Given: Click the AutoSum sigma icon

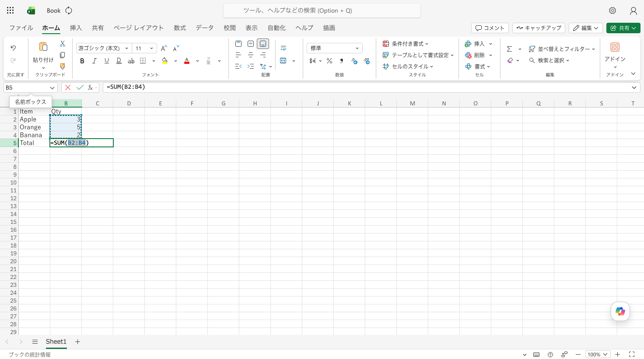Looking at the screenshot, I should click(x=509, y=49).
